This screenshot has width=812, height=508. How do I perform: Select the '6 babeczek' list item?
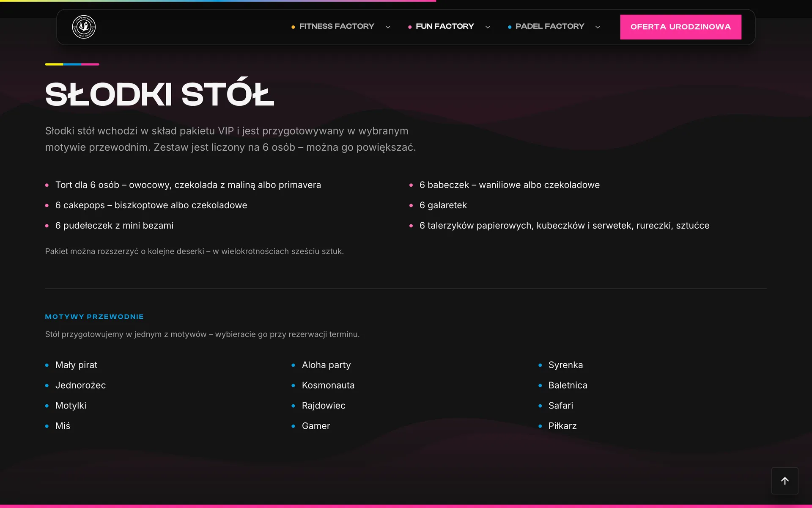pos(509,185)
